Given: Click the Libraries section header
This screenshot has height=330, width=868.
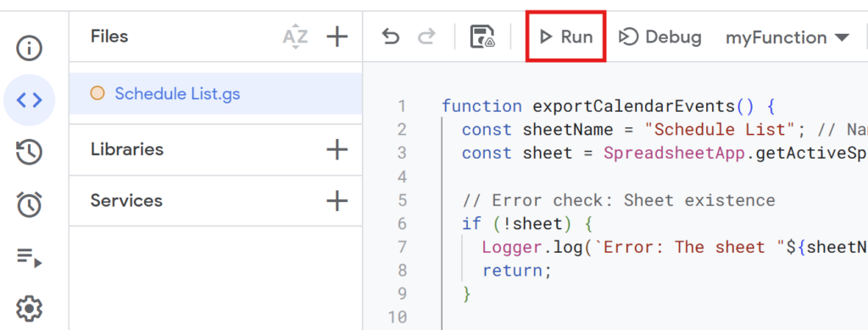Looking at the screenshot, I should (x=127, y=149).
